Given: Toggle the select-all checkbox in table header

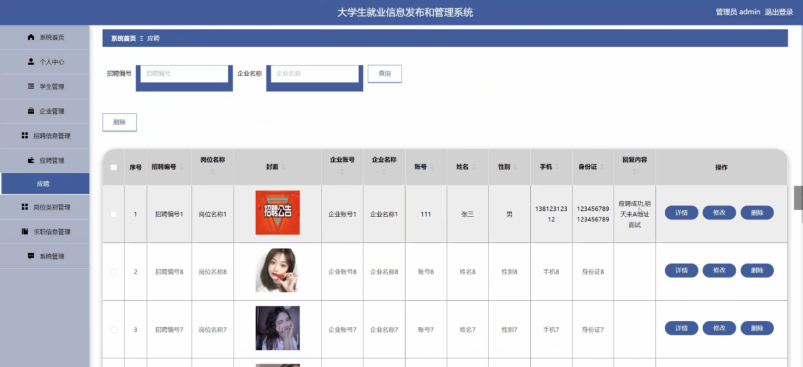Looking at the screenshot, I should pyautogui.click(x=114, y=167).
